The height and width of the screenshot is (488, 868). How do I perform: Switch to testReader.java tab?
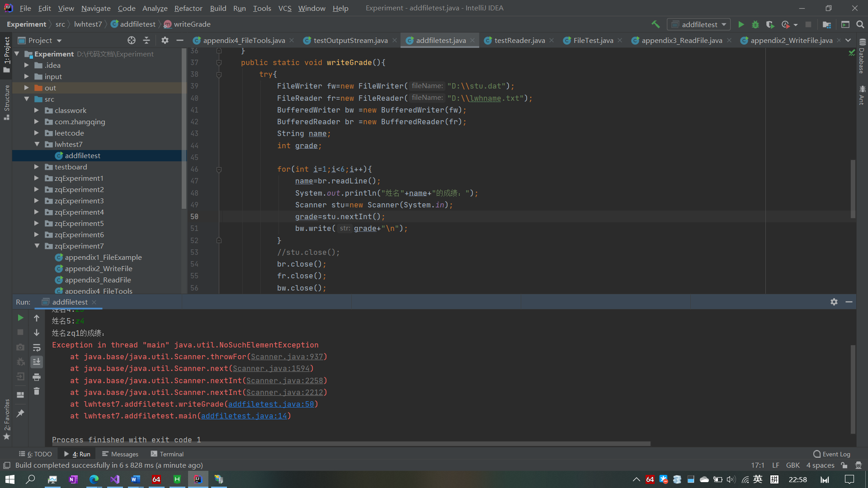(519, 40)
